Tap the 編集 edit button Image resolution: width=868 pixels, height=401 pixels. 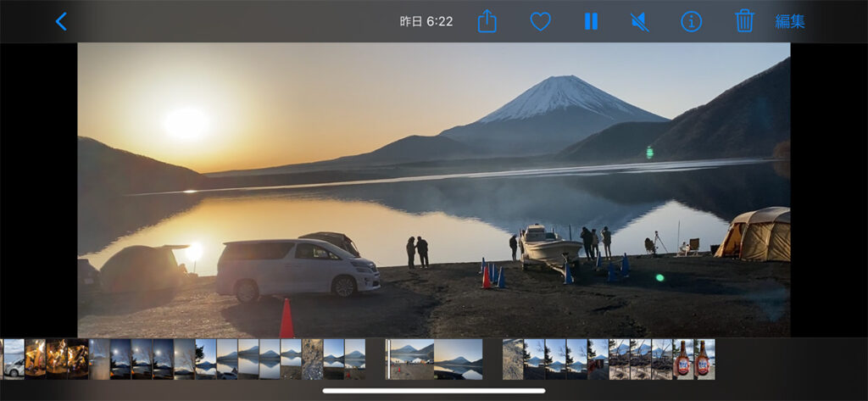coord(790,21)
